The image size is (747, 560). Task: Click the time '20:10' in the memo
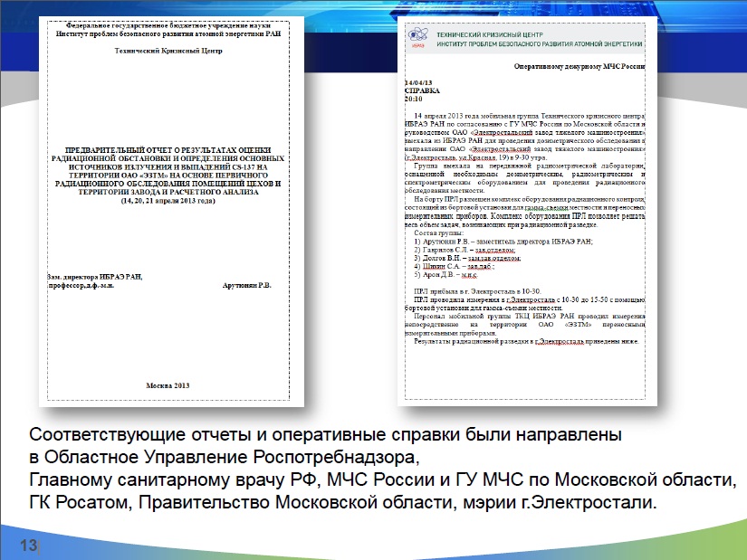click(x=414, y=99)
